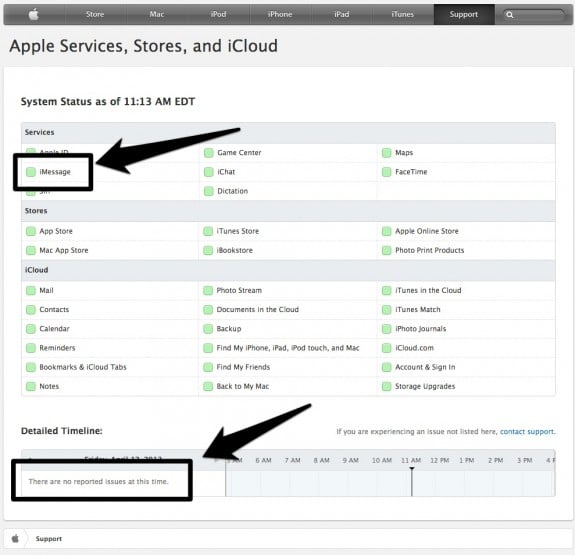The width and height of the screenshot is (575, 555).
Task: Click the Calendar status icon
Action: pos(31,329)
